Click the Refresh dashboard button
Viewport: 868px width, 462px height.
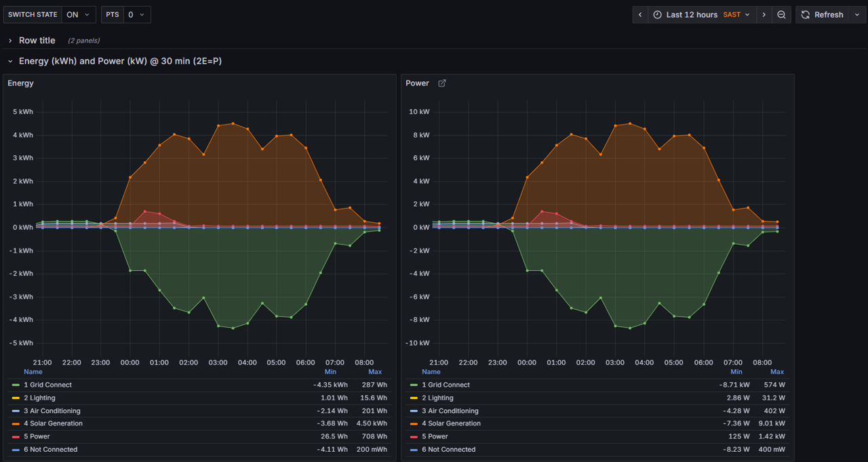822,15
